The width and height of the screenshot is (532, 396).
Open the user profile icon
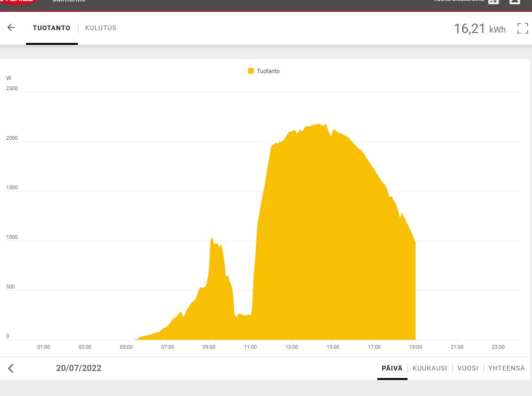tap(515, 2)
